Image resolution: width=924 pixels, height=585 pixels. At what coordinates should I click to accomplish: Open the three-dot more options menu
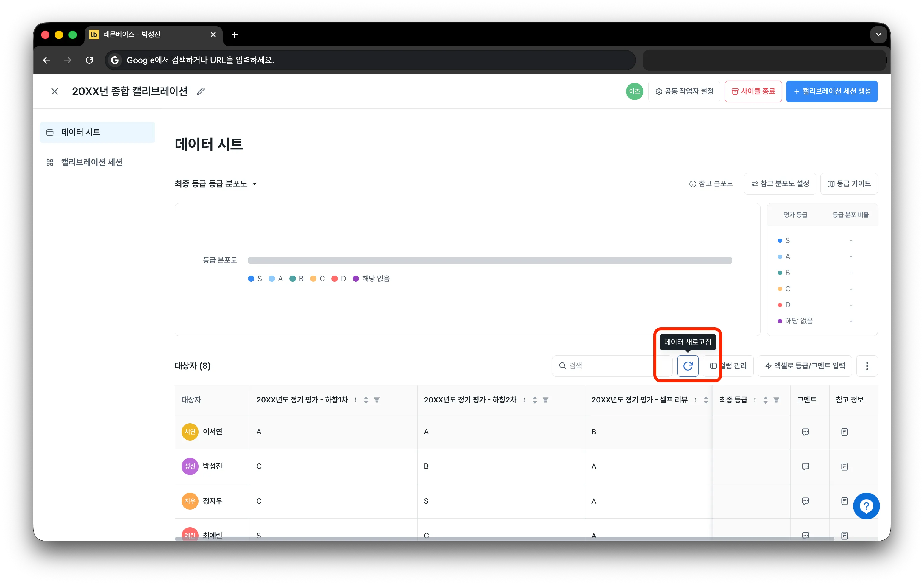pyautogui.click(x=867, y=366)
